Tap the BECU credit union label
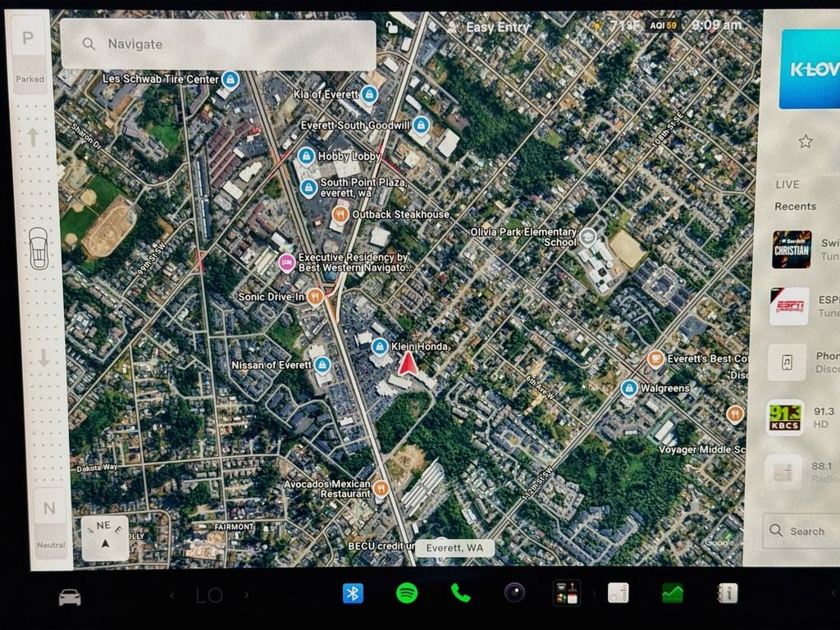 [381, 546]
